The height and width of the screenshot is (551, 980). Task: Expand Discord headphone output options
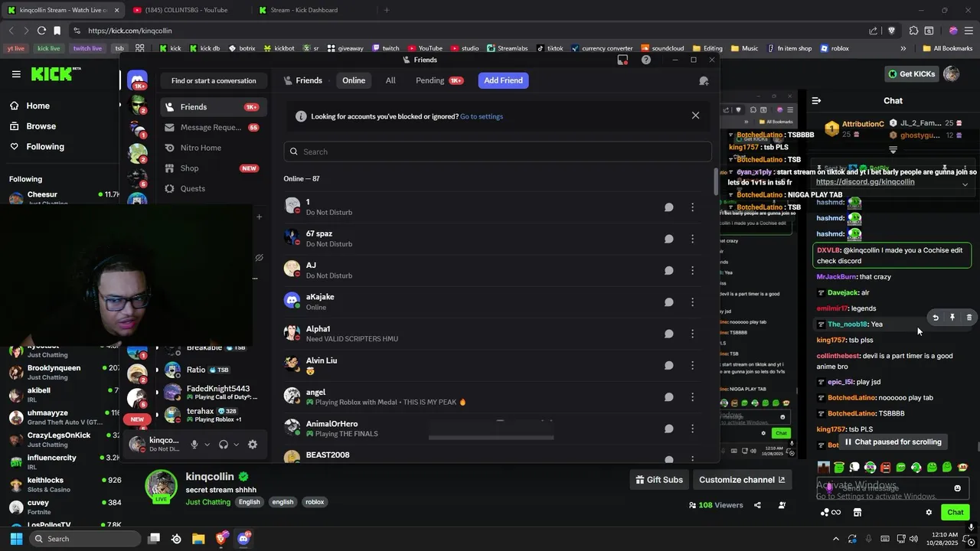click(x=236, y=444)
